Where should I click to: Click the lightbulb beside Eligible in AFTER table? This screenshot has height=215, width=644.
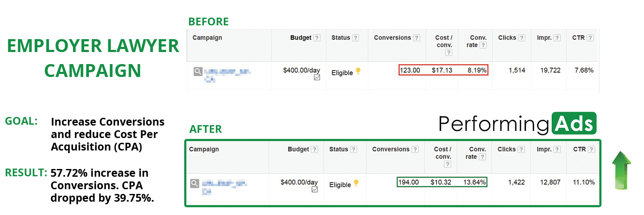click(356, 183)
